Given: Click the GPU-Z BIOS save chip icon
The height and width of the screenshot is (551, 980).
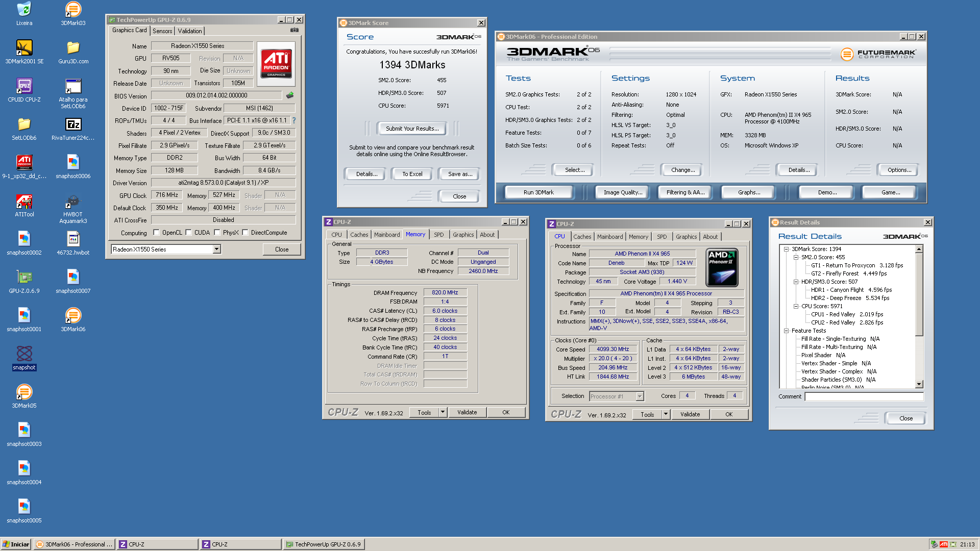Looking at the screenshot, I should point(289,95).
